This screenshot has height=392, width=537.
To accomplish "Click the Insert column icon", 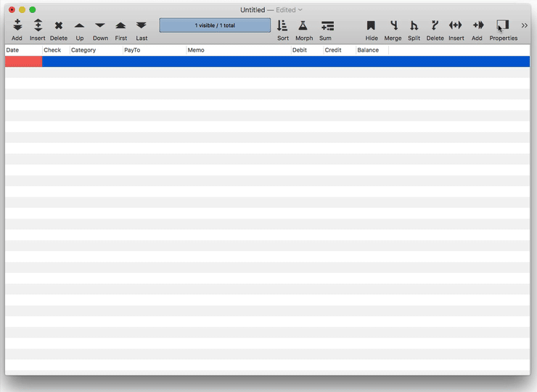I will [456, 25].
